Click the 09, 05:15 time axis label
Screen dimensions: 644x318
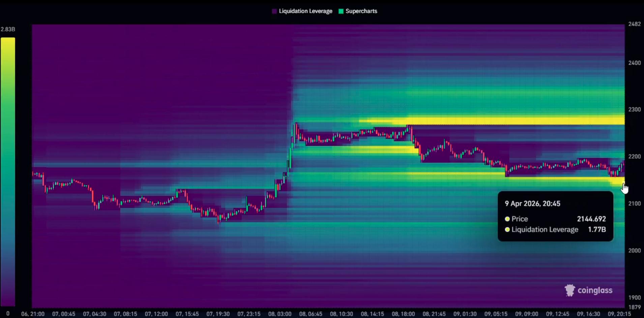(x=496, y=314)
